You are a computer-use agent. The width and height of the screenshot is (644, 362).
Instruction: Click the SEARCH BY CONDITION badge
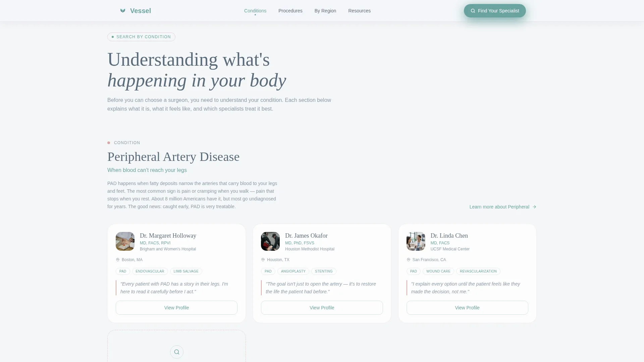tap(141, 37)
